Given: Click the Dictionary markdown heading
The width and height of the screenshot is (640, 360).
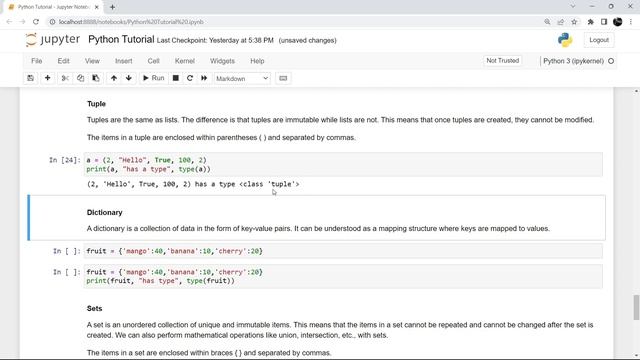Looking at the screenshot, I should (x=104, y=212).
